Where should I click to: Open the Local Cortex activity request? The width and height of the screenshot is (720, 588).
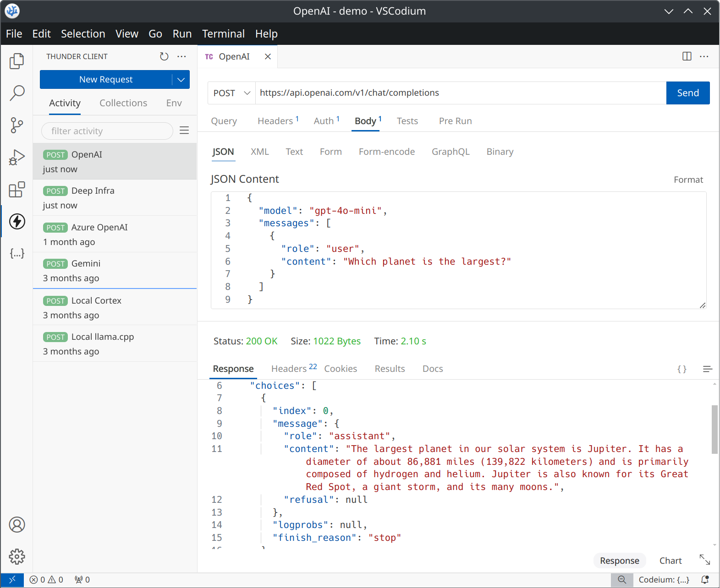[x=115, y=308]
